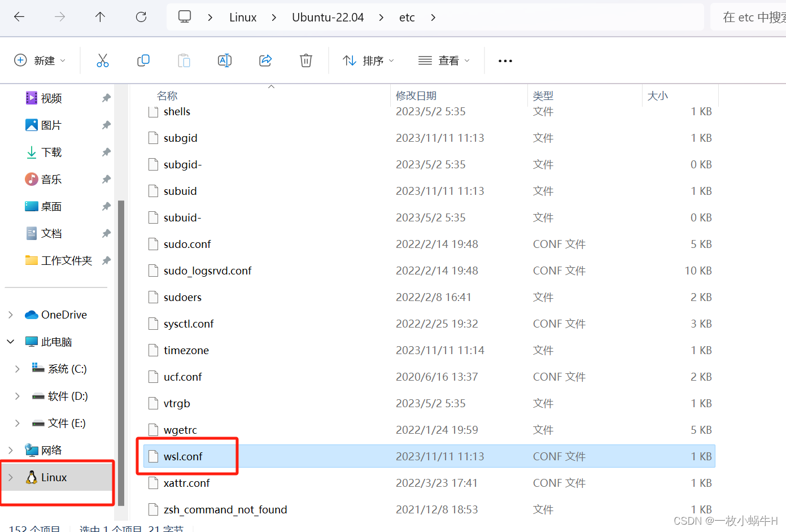Click the wsl.conf file icon
The height and width of the screenshot is (532, 786).
(x=153, y=456)
